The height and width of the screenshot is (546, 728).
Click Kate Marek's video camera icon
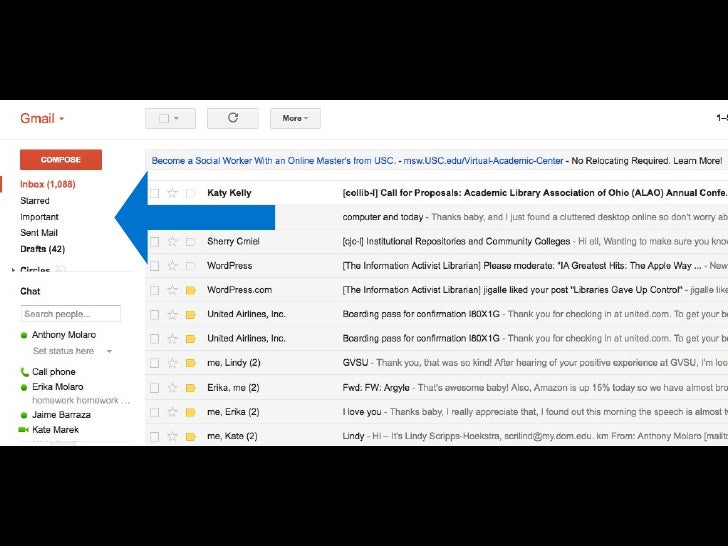coord(24,430)
